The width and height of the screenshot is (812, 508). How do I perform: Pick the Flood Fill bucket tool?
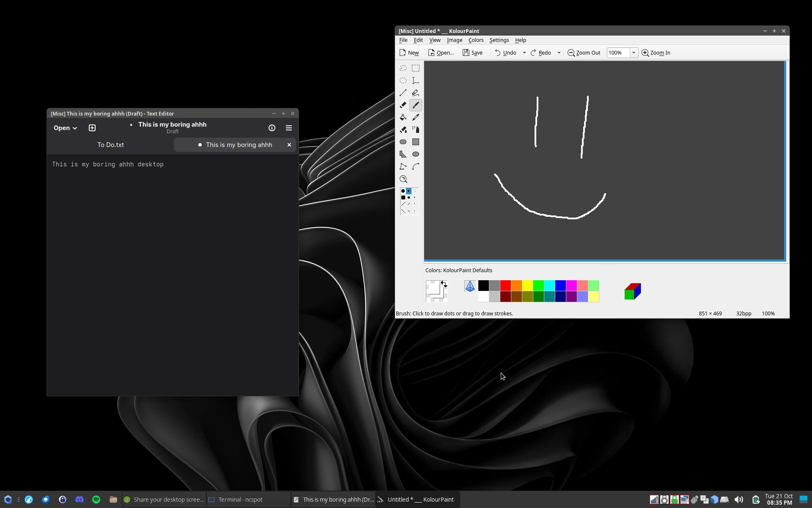pos(403,117)
